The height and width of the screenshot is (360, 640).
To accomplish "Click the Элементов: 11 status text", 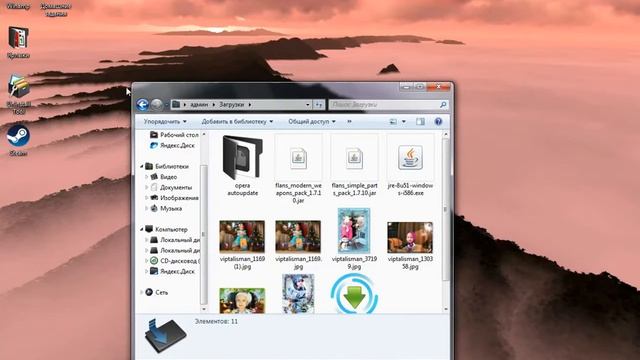I will 216,322.
